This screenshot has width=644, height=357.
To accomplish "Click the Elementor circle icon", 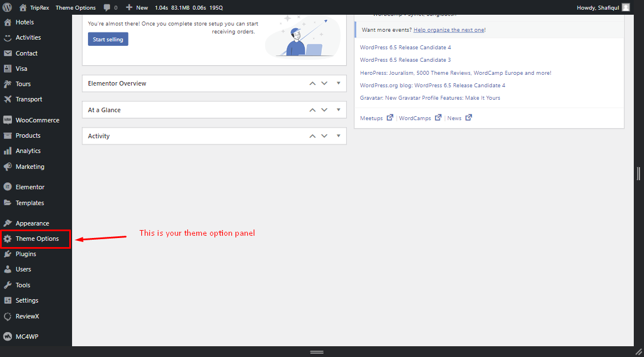I will point(7,186).
